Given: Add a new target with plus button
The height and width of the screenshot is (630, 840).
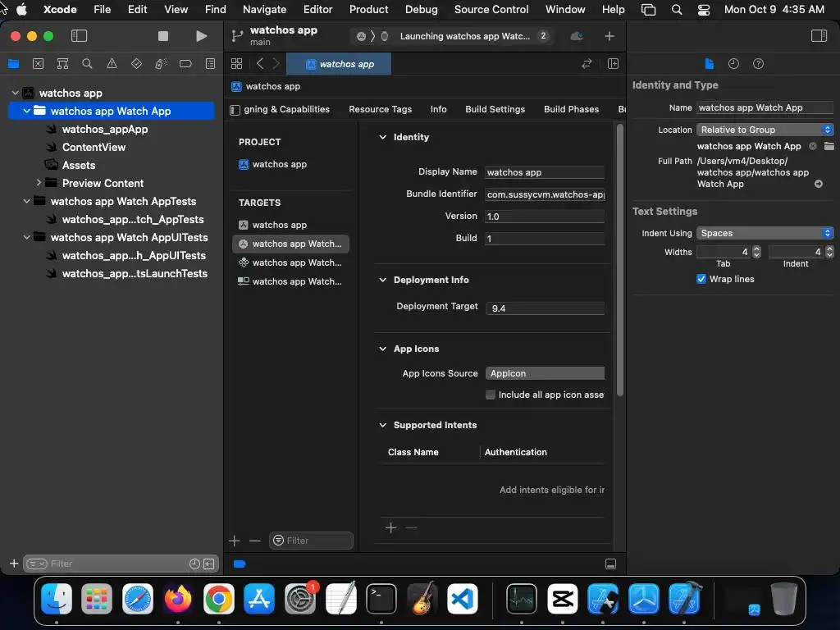Looking at the screenshot, I should (x=234, y=541).
